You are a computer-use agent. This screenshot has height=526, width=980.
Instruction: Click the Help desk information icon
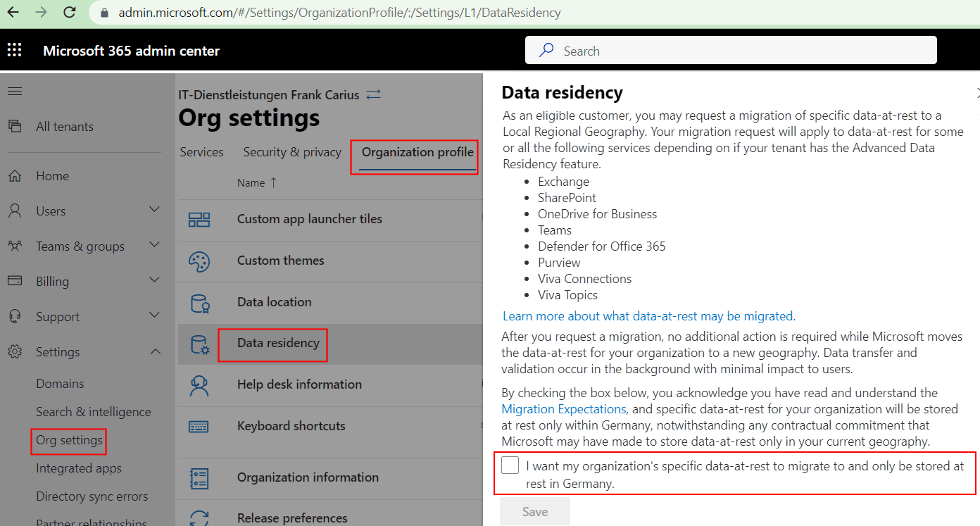tap(199, 385)
